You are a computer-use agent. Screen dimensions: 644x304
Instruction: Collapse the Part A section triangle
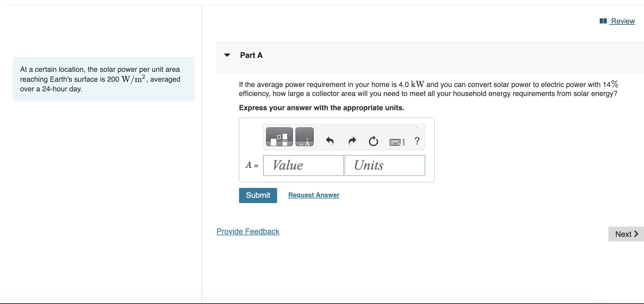tap(227, 55)
